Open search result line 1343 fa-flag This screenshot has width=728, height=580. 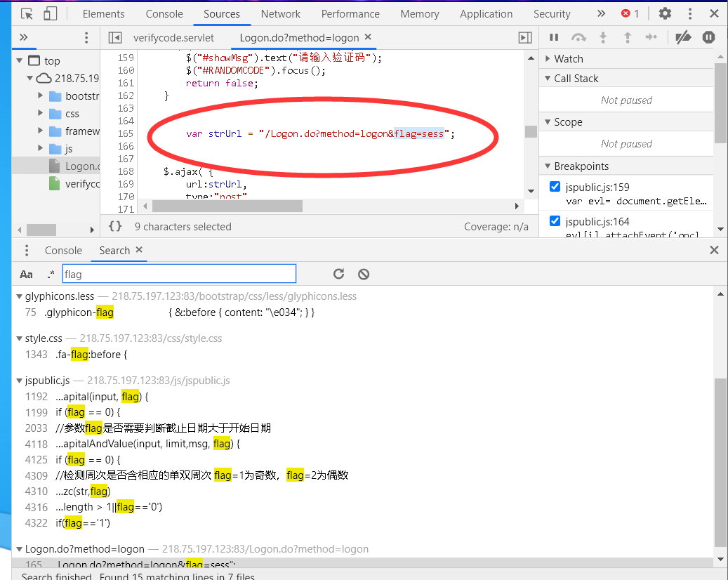pos(76,355)
